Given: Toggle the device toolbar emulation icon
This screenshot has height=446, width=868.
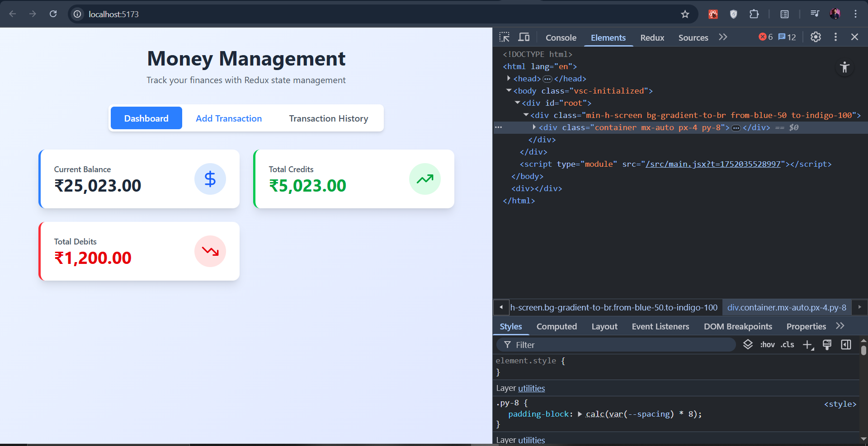Looking at the screenshot, I should [x=524, y=37].
